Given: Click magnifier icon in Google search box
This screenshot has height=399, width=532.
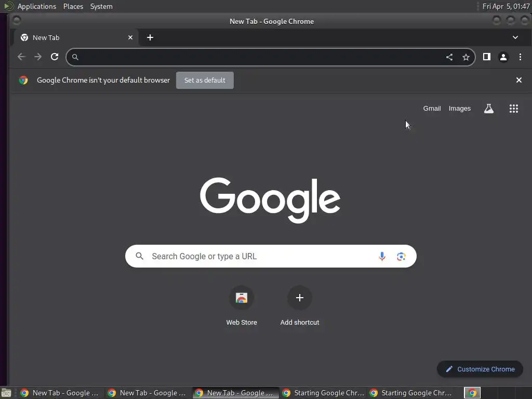Looking at the screenshot, I should [x=139, y=256].
